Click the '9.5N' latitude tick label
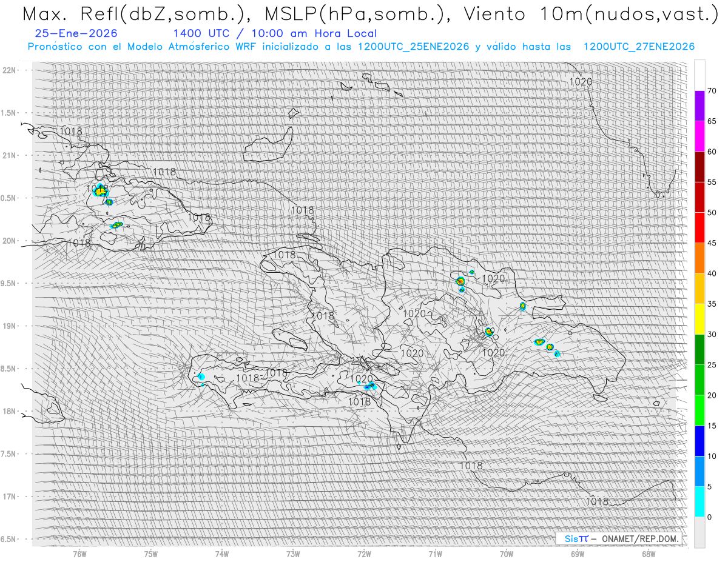Viewport: 728px width, 562px height. tap(9, 283)
